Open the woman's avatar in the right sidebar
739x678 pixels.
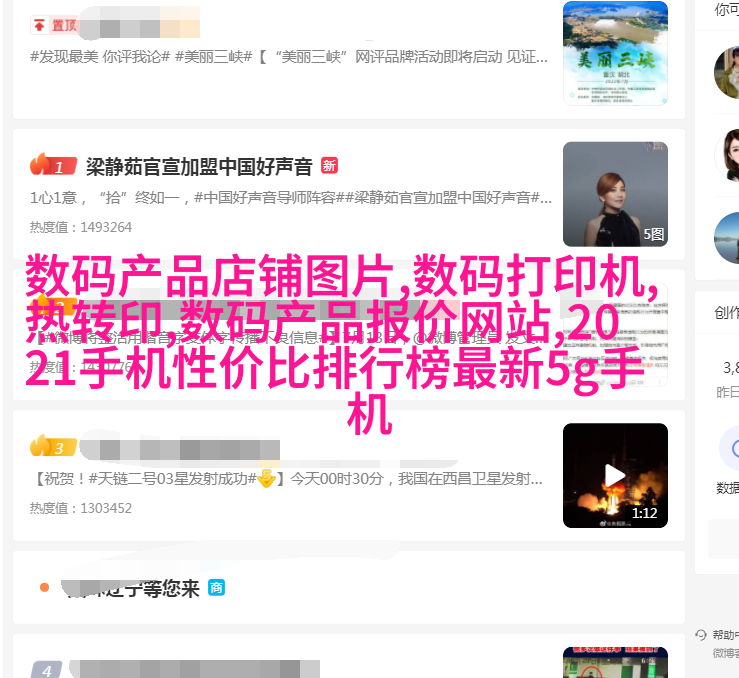click(727, 155)
